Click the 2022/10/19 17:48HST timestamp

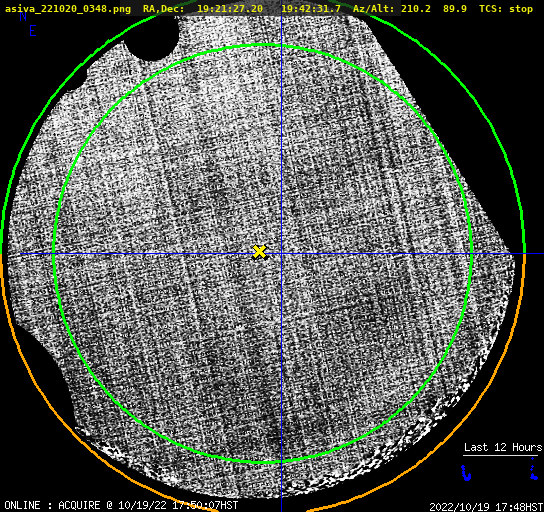[486, 507]
